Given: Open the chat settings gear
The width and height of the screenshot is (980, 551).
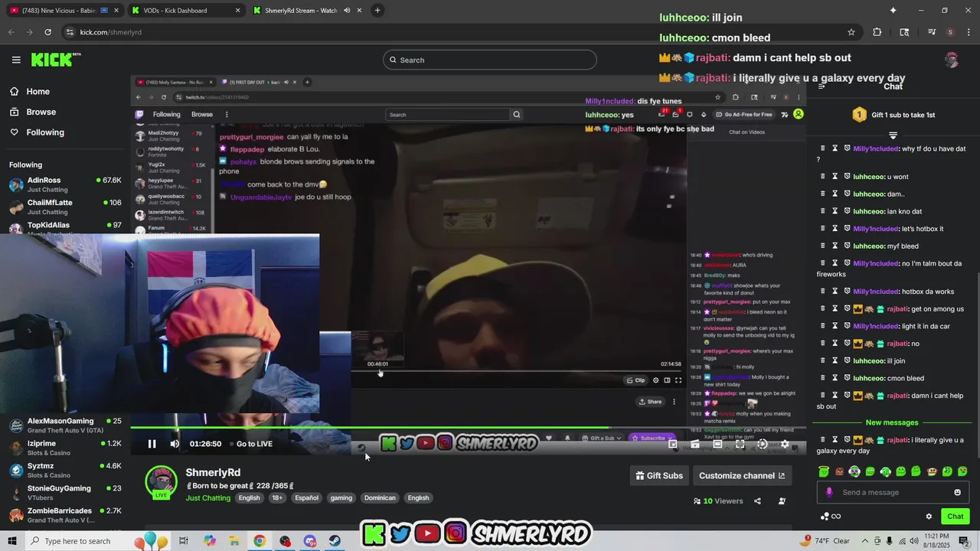Looking at the screenshot, I should pos(929,517).
